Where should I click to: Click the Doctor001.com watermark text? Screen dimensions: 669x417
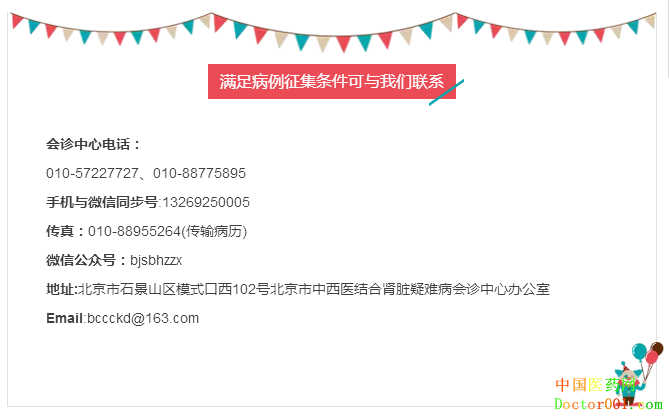coord(608,404)
